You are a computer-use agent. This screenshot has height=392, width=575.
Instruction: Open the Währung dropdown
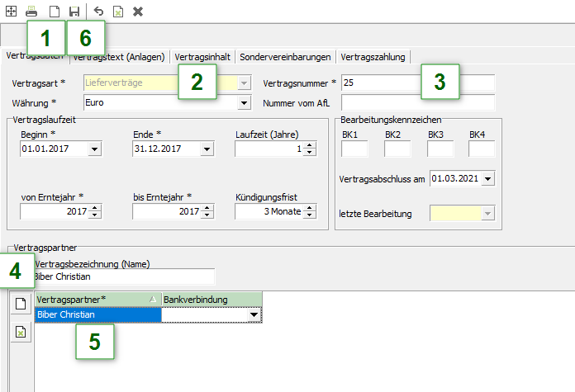click(244, 103)
